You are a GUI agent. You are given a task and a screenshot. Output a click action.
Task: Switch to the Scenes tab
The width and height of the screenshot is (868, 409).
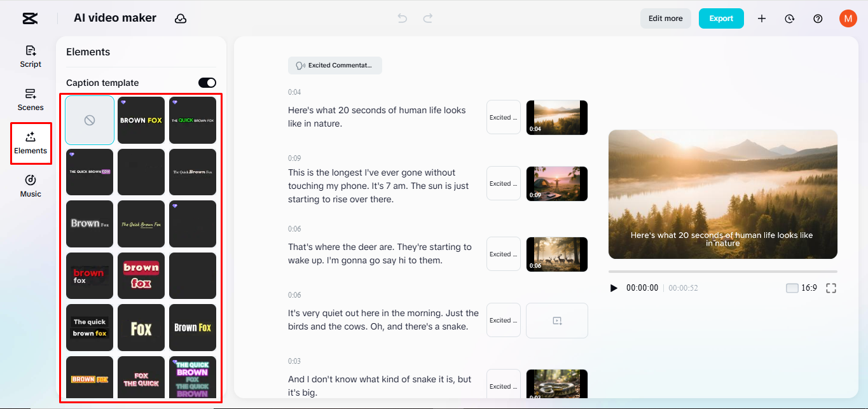(30, 100)
